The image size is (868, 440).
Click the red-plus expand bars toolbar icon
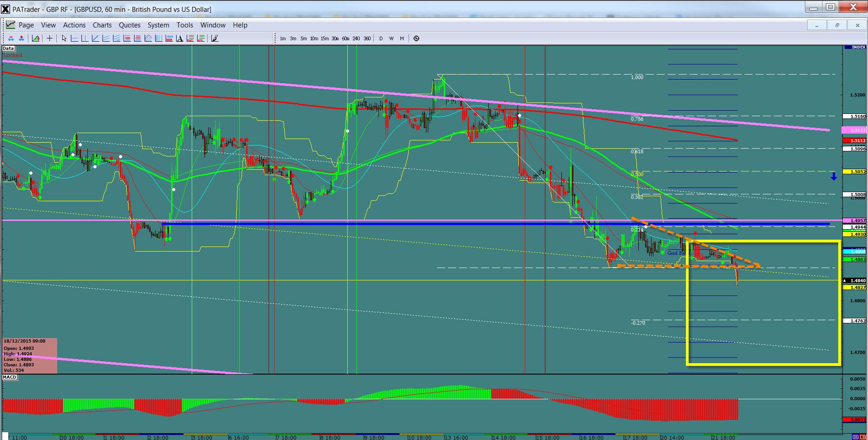[x=22, y=38]
